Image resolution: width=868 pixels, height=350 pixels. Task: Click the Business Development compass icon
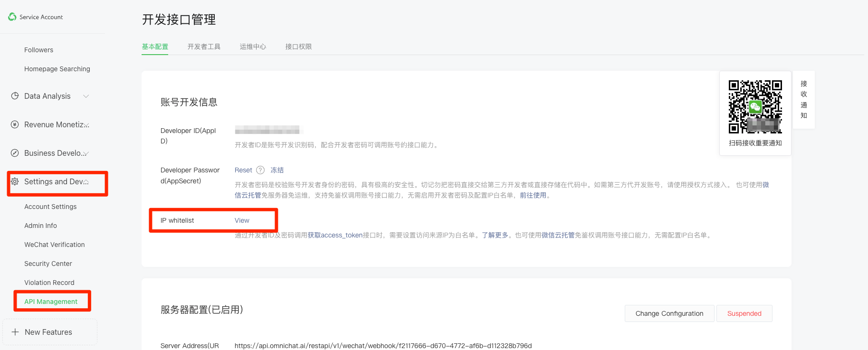pos(15,153)
